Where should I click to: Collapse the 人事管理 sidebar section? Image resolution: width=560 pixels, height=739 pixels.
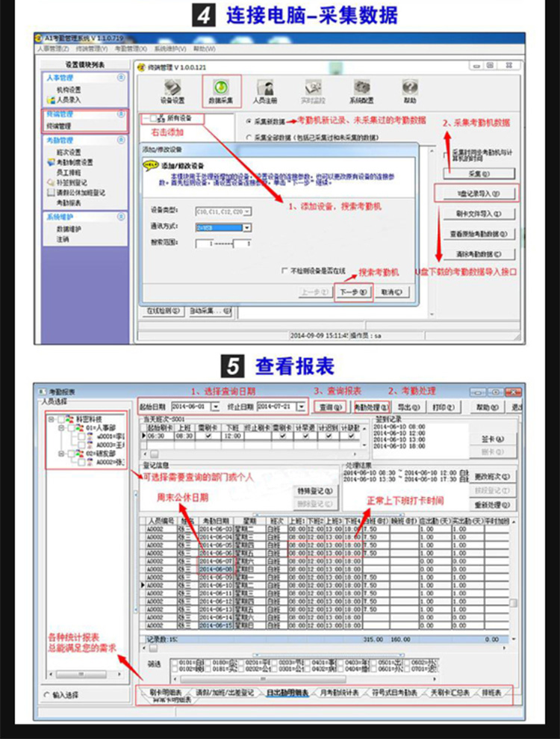[121, 77]
